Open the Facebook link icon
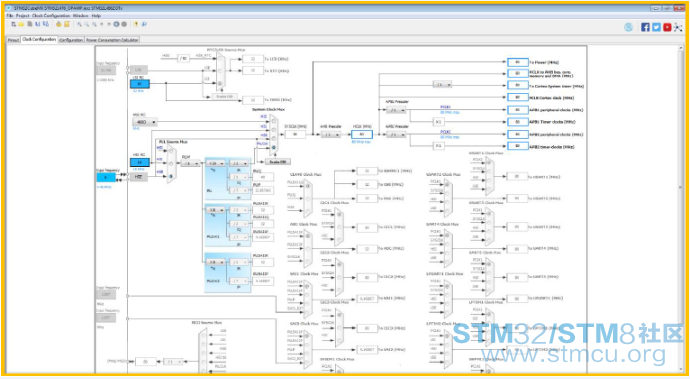The height and width of the screenshot is (379, 690). pos(645,27)
